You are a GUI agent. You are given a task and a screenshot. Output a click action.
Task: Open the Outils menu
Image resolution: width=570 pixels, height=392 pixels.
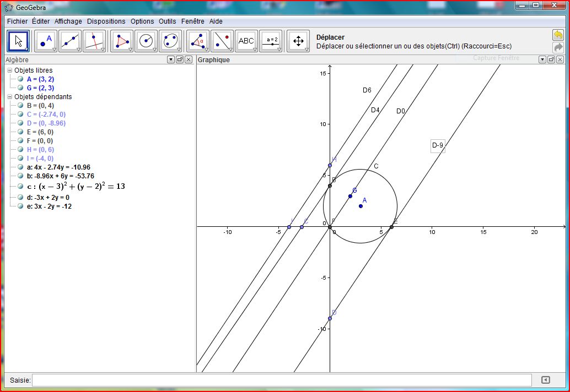pyautogui.click(x=167, y=21)
